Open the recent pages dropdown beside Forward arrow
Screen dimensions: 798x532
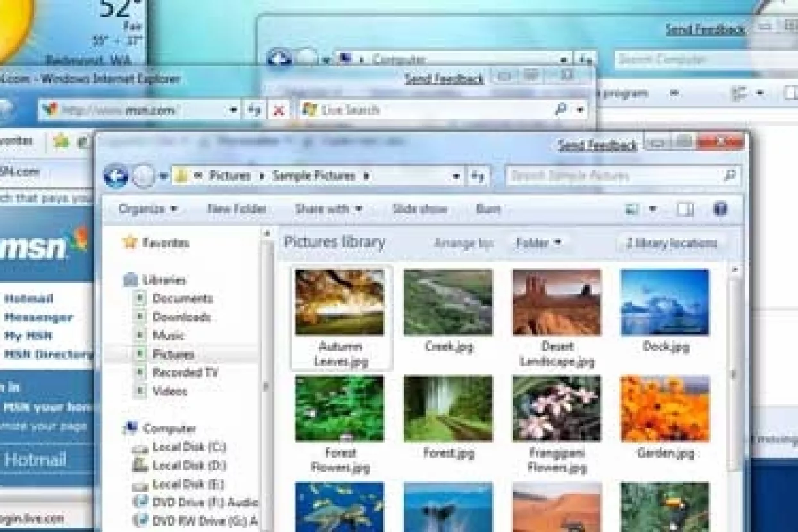(x=163, y=177)
